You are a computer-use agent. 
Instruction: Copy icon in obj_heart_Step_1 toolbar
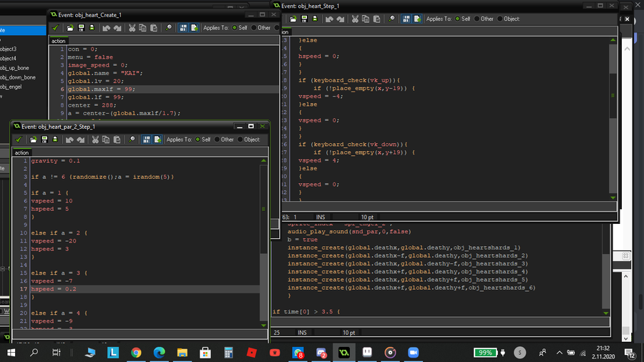coord(366,19)
